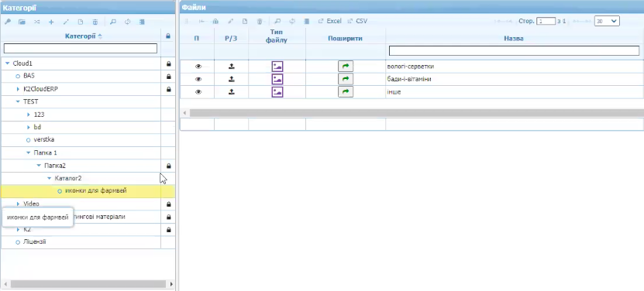The width and height of the screenshot is (644, 291).
Task: Click the Категорії scrollbar right arrow
Action: coord(171,283)
